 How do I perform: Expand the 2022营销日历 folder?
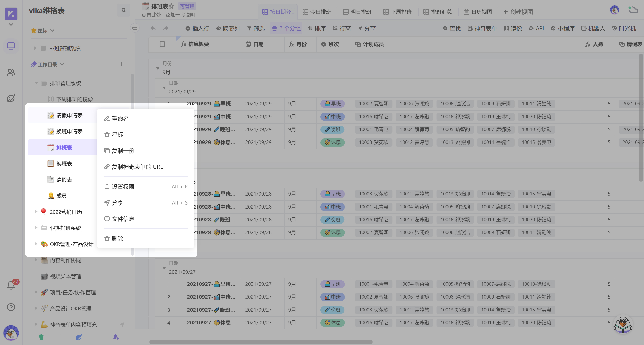point(36,212)
